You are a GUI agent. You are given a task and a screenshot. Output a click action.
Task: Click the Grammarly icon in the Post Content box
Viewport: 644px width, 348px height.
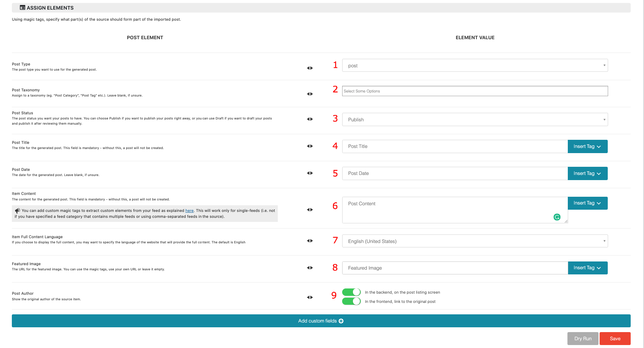557,217
